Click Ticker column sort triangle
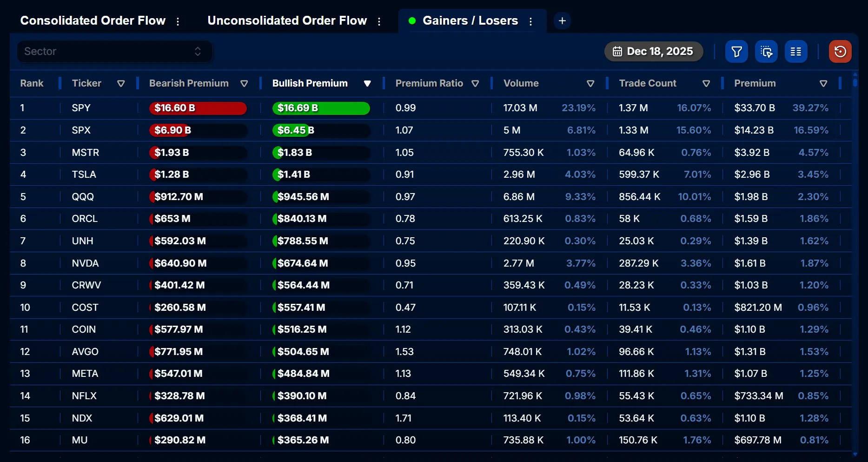The image size is (868, 462). pyautogui.click(x=121, y=84)
